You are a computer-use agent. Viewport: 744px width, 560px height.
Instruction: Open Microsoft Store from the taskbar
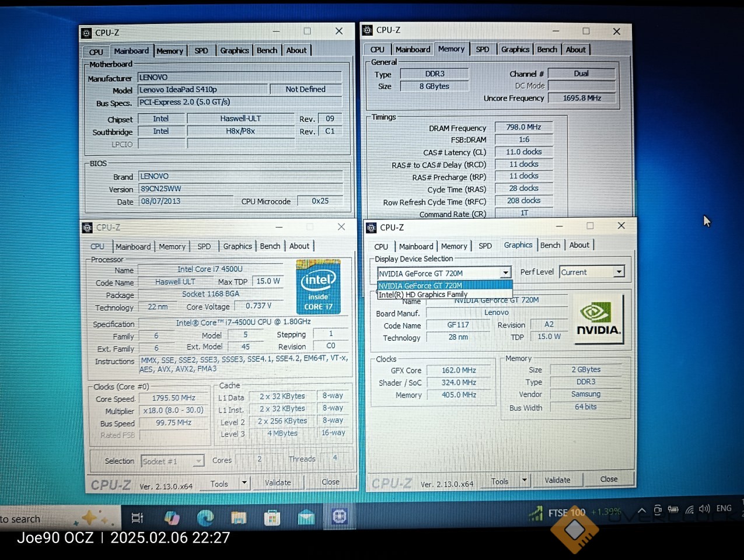click(272, 517)
